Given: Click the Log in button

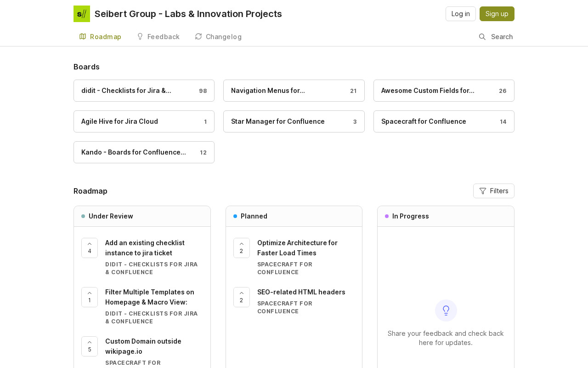Looking at the screenshot, I should coord(461,14).
